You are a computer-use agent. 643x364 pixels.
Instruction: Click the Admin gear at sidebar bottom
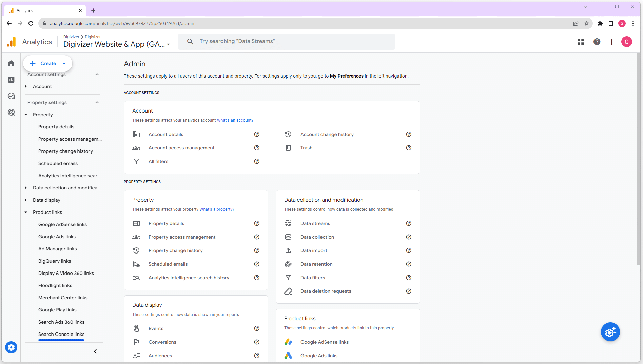pyautogui.click(x=11, y=347)
